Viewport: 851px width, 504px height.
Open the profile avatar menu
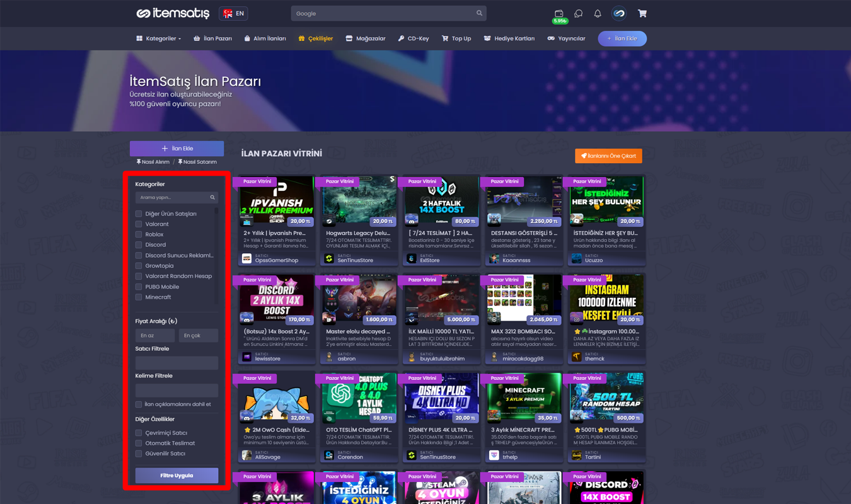coord(619,13)
